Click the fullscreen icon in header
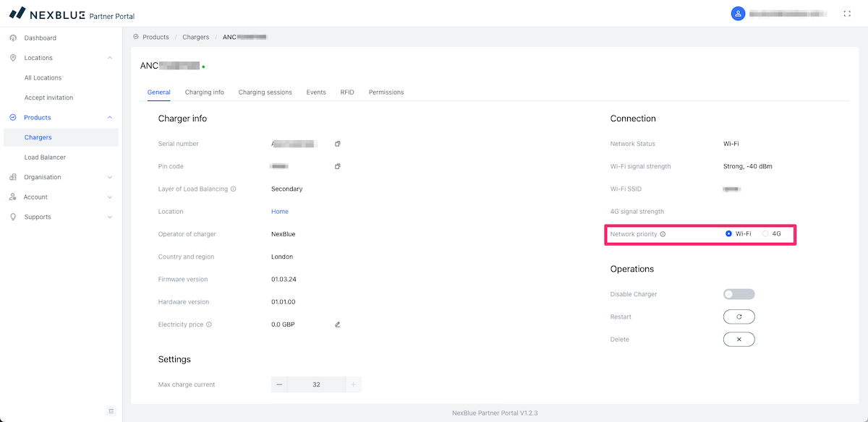The image size is (868, 422). [x=847, y=14]
